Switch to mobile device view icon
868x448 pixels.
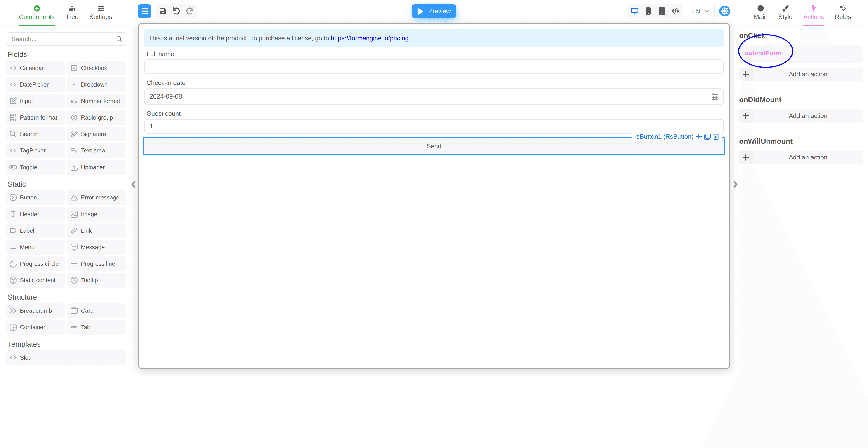648,11
